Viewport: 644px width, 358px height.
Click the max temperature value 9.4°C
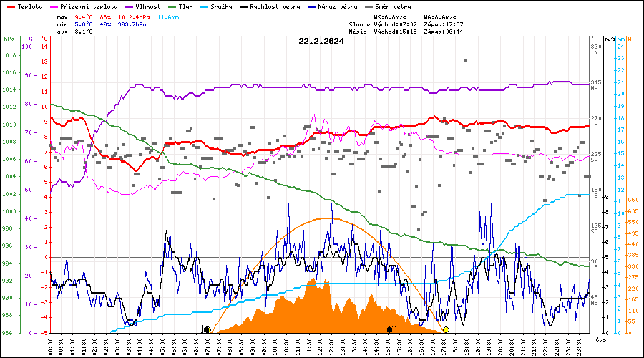[84, 18]
